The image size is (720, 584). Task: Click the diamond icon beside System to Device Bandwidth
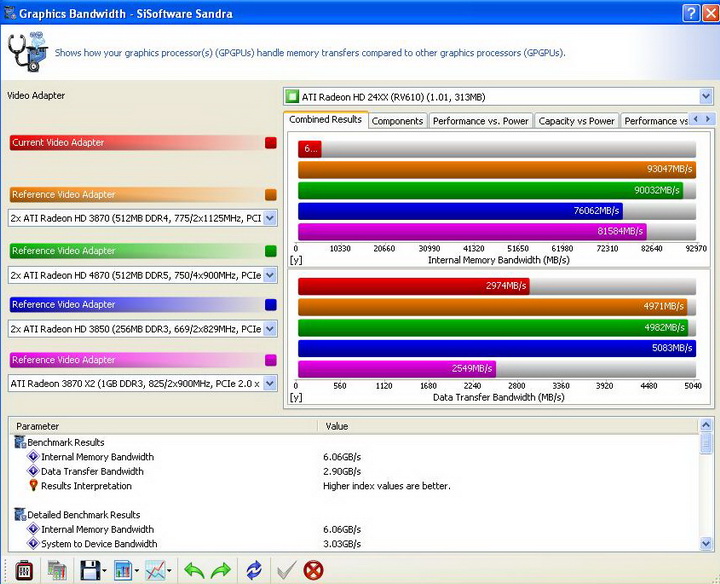point(33,543)
